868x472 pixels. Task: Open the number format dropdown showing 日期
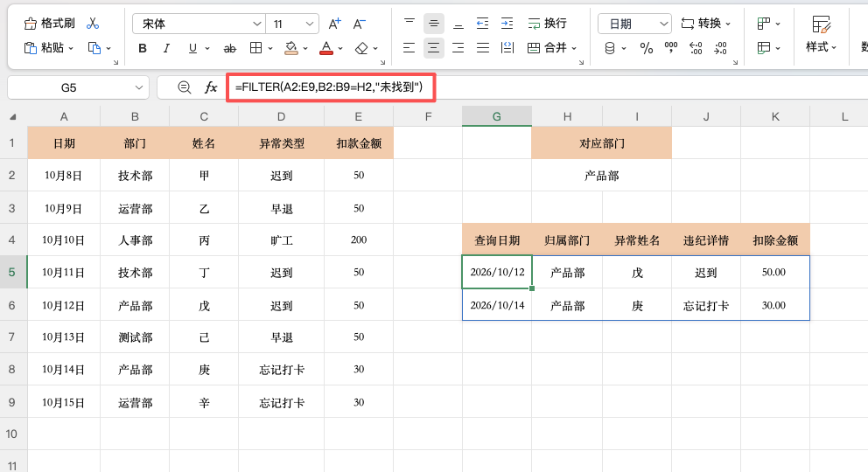(x=634, y=24)
